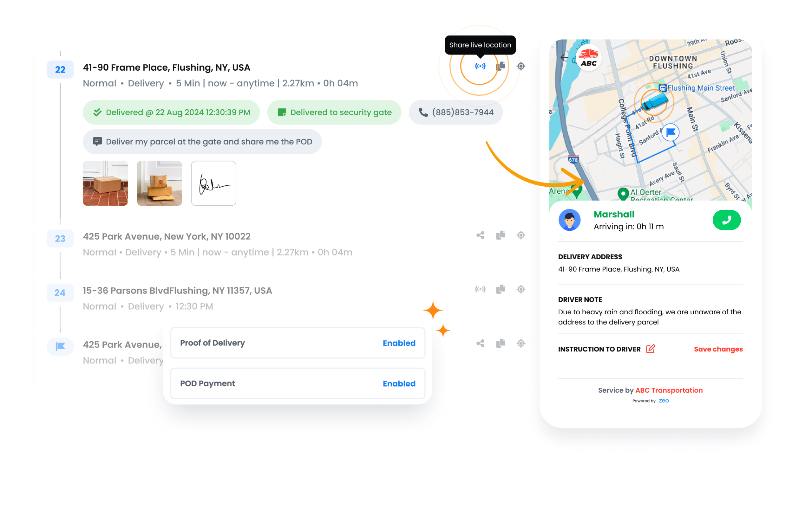Toggle Proof of Delivery Enabled status

click(399, 343)
